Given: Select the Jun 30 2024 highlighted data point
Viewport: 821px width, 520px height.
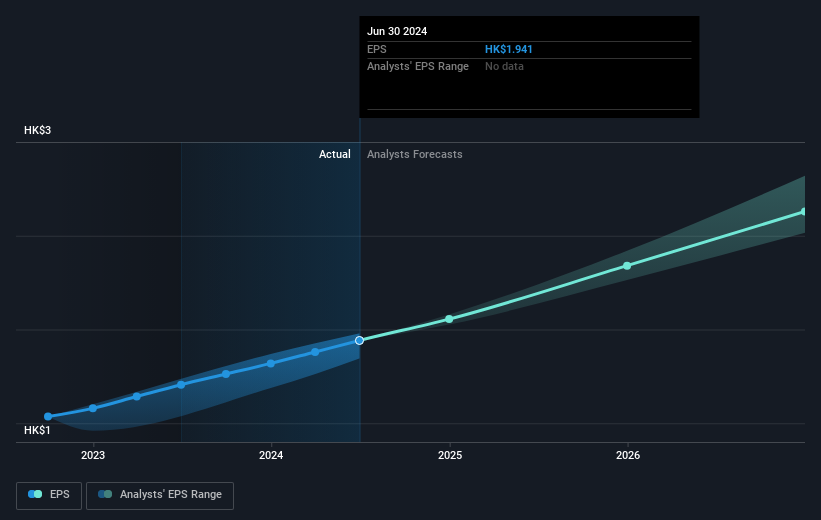Looking at the screenshot, I should coord(359,340).
